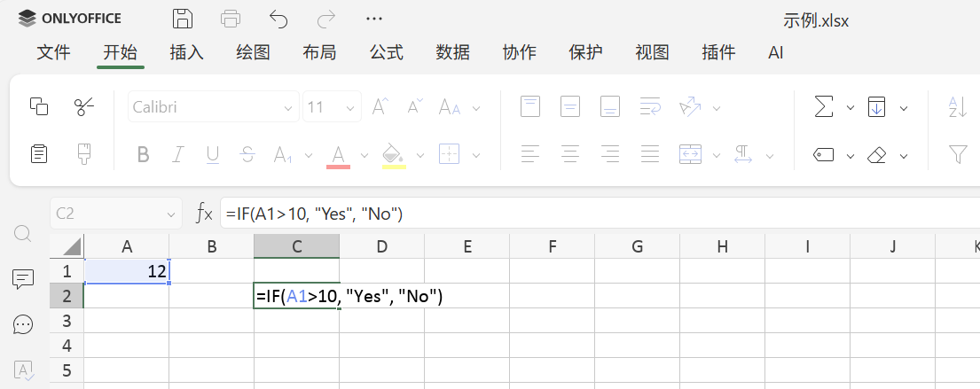The height and width of the screenshot is (389, 980).
Task: Click the three-dots more options button
Action: [x=373, y=18]
